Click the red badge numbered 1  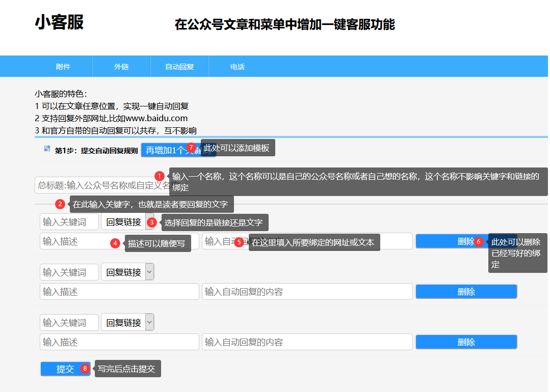click(159, 176)
